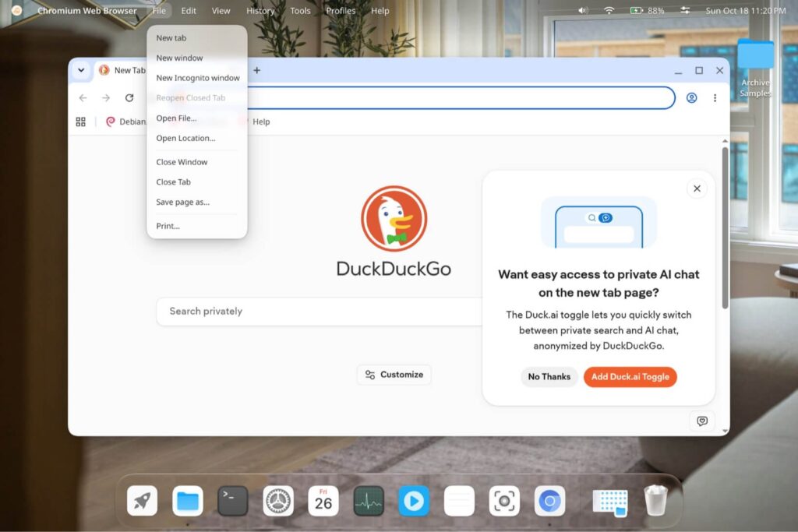Image resolution: width=798 pixels, height=532 pixels.
Task: Expand the tab search chevron
Action: (x=81, y=70)
